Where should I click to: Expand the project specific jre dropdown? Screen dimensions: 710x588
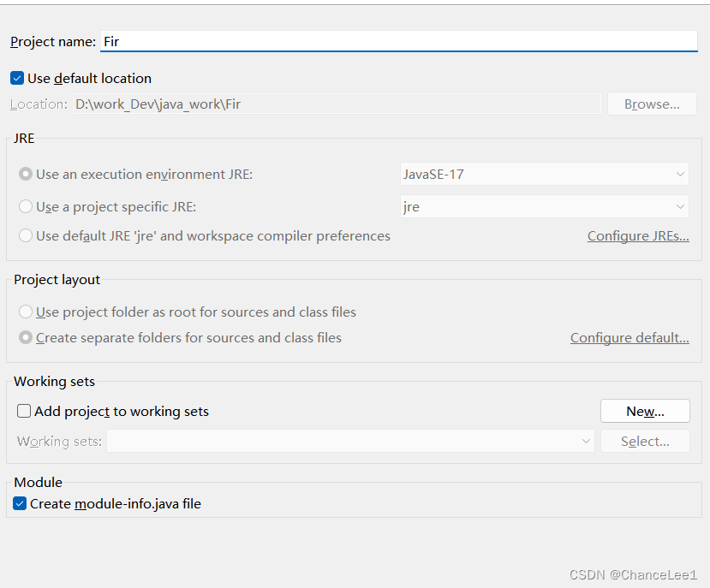[544, 207]
